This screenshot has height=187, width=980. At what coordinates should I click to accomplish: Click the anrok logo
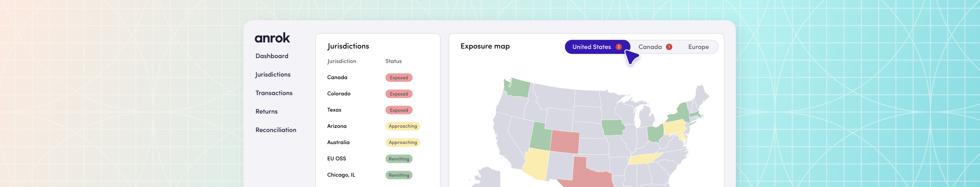pos(272,38)
